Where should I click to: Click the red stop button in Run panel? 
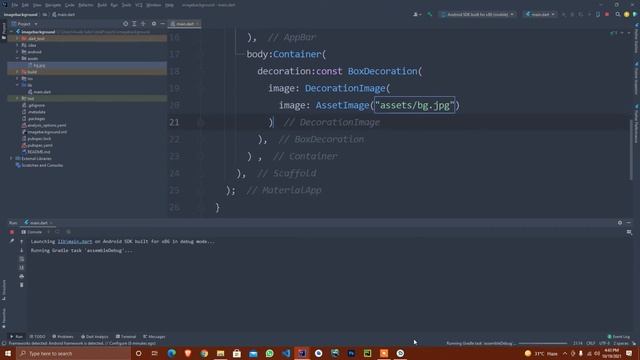pyautogui.click(x=12, y=232)
